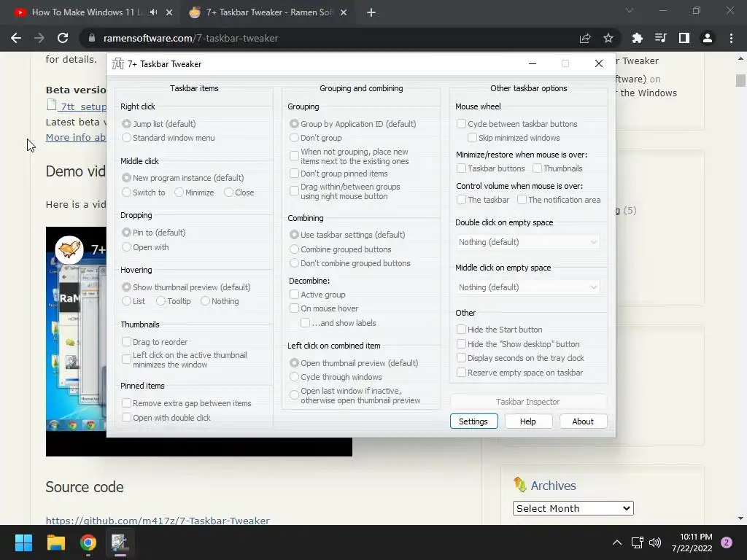Select Don't group radio button
Screen dimensions: 747x560
[x=316, y=138]
